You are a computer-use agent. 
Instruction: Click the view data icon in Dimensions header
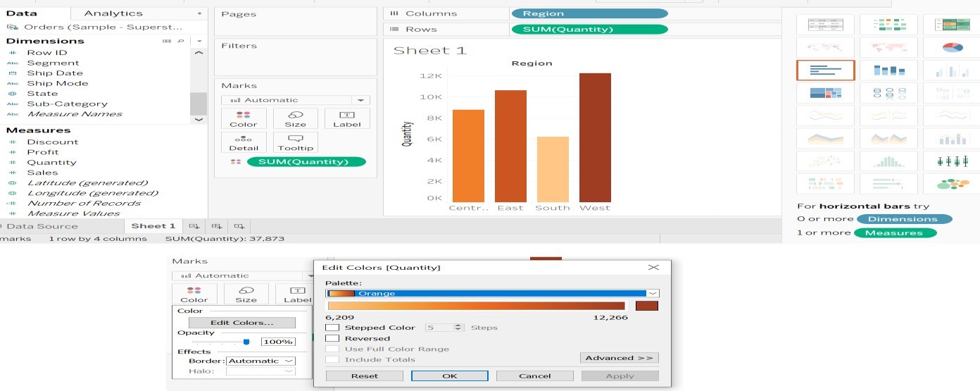[x=167, y=41]
